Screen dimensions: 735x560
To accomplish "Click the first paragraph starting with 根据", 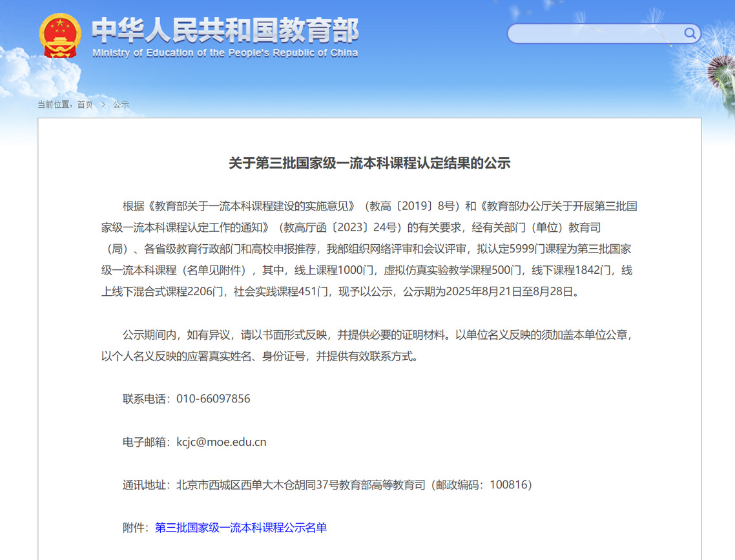I will pyautogui.click(x=369, y=249).
